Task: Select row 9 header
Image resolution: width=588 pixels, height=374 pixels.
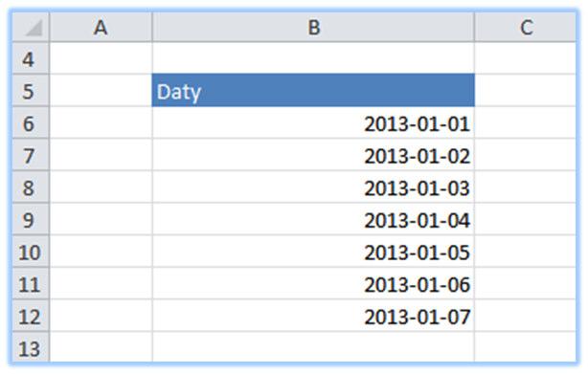Action: 31,219
